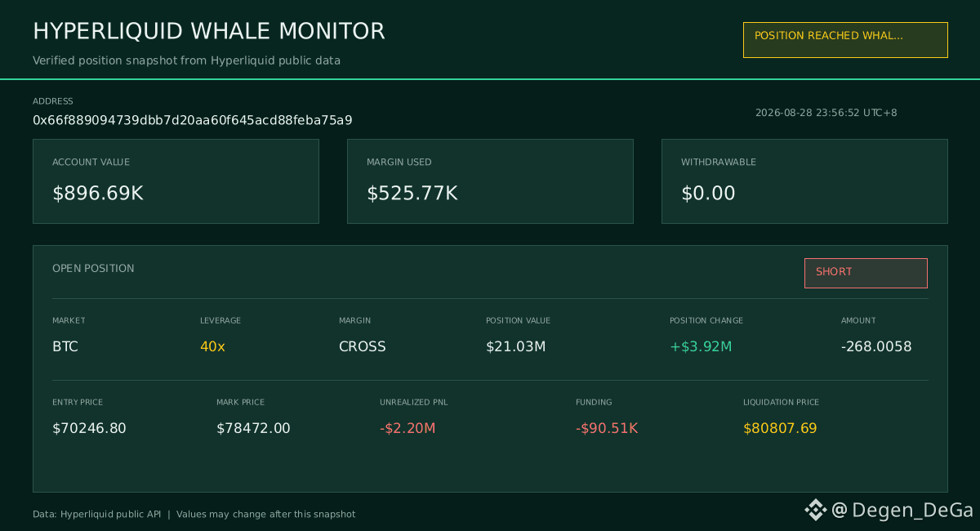Click the BTC market label
The image size is (980, 531).
(x=65, y=346)
